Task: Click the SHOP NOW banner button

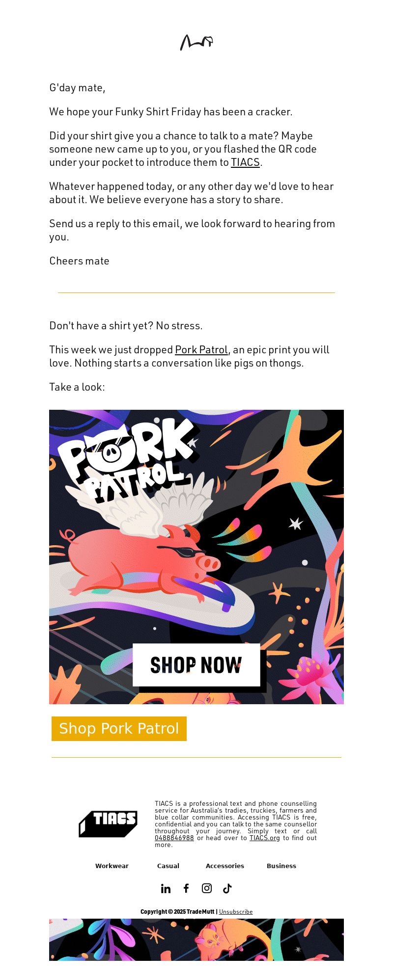Action: coord(196,665)
